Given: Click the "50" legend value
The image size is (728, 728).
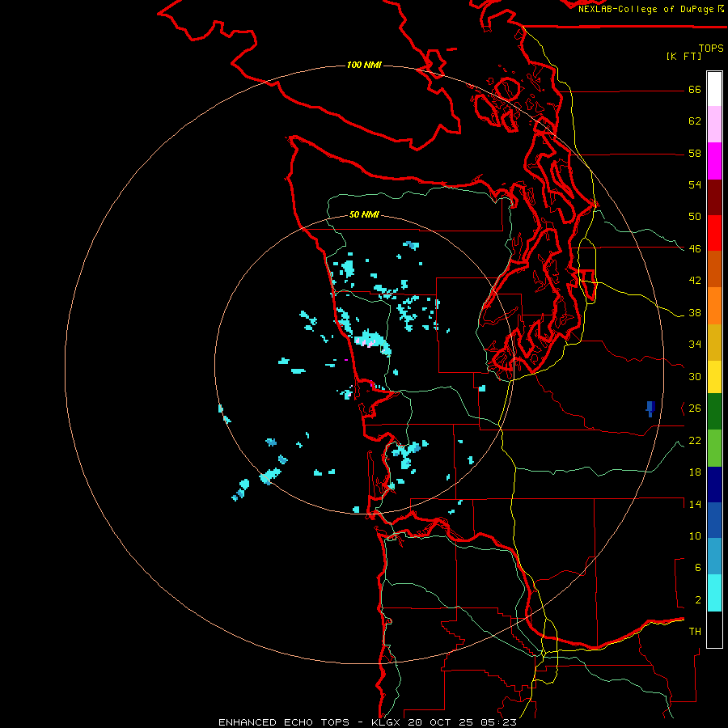Looking at the screenshot, I should tap(695, 217).
